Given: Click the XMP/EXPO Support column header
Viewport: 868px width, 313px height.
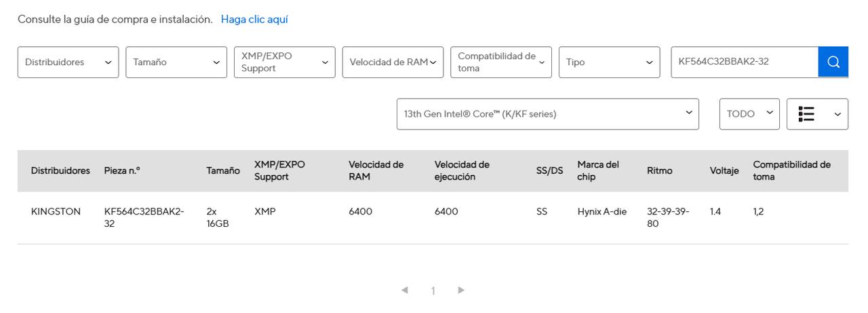Looking at the screenshot, I should coord(279,170).
